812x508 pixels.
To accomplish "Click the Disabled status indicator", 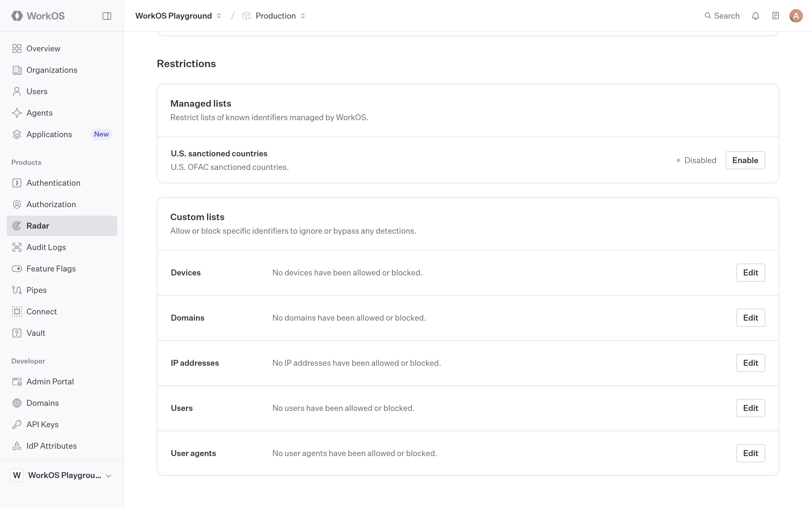I will click(x=696, y=160).
